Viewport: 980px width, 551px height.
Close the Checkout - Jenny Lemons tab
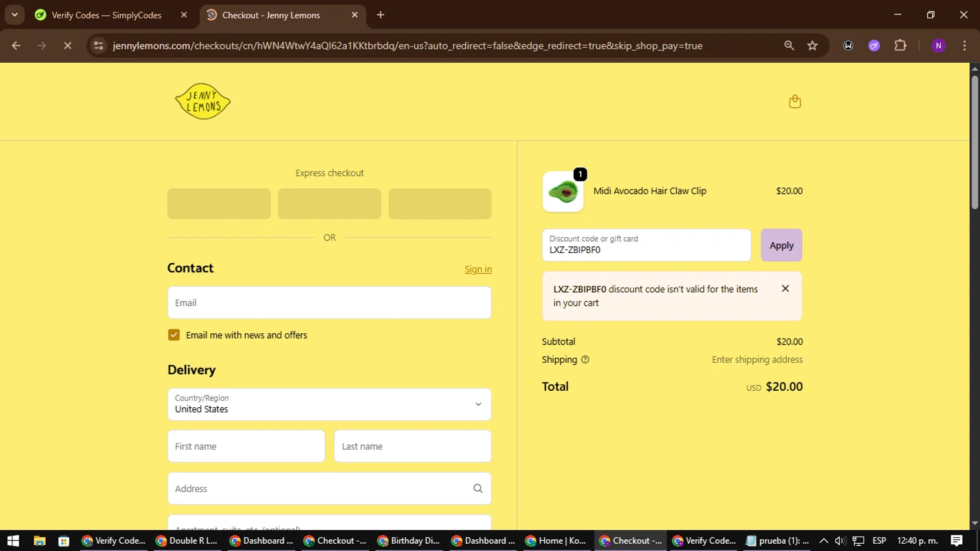[x=355, y=15]
